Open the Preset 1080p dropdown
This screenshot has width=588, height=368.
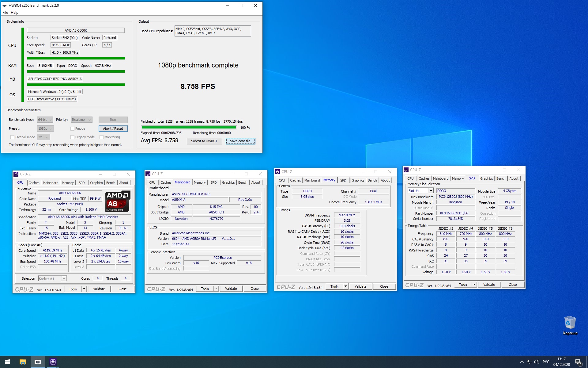(45, 128)
